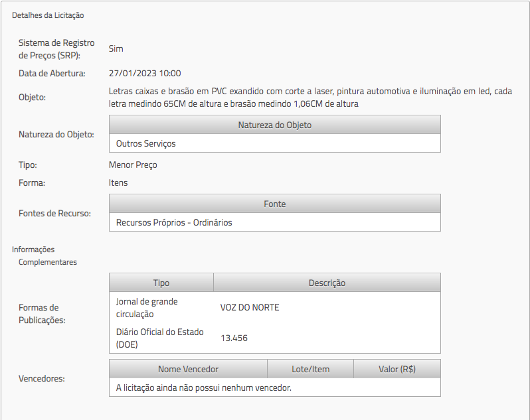Click the 'Sim' value for SRP

(x=116, y=48)
